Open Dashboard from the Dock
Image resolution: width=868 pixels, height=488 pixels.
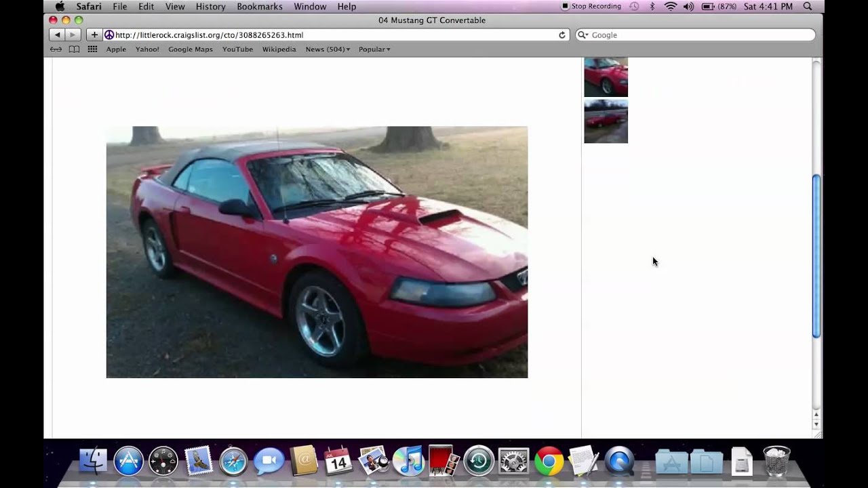(163, 462)
